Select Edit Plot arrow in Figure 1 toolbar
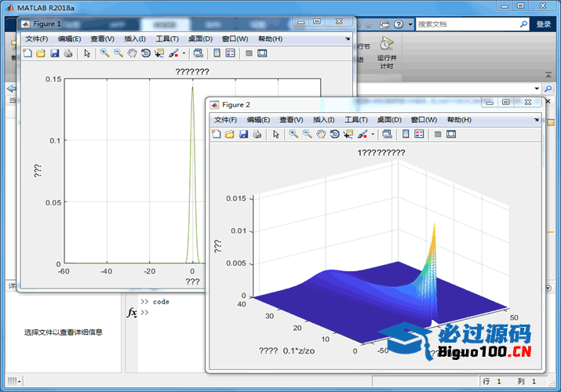Image resolution: width=561 pixels, height=392 pixels. pos(87,53)
